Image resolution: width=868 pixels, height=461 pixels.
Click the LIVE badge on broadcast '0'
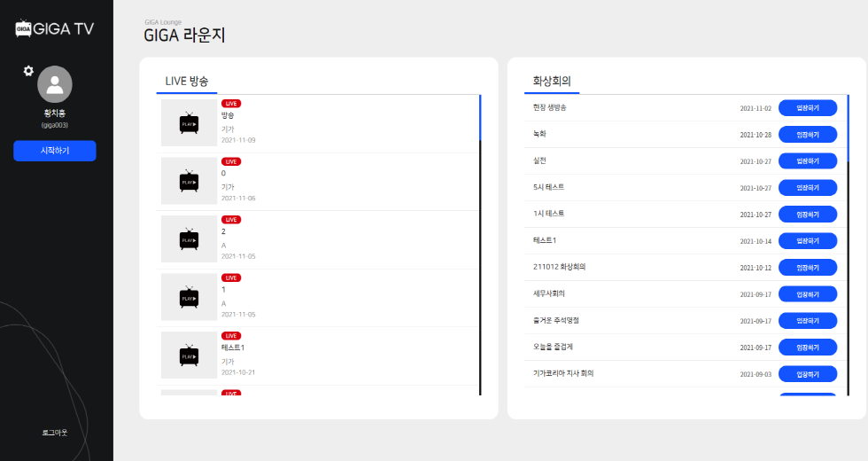(x=231, y=161)
